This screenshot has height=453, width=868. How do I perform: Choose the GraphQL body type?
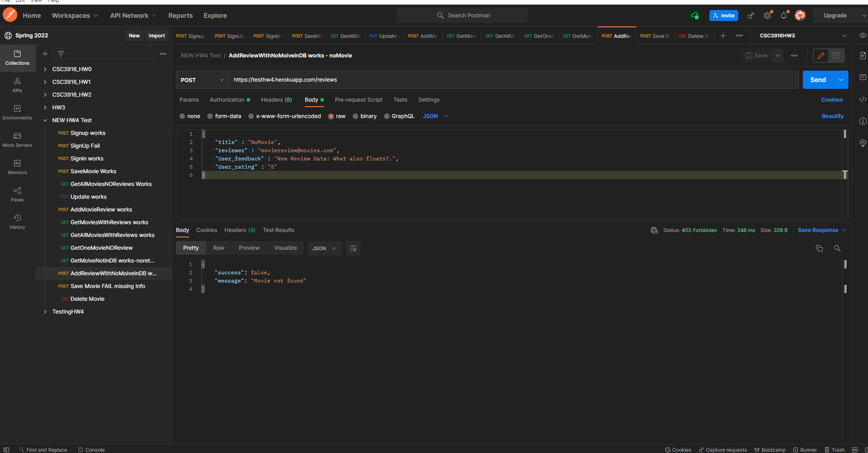point(399,116)
